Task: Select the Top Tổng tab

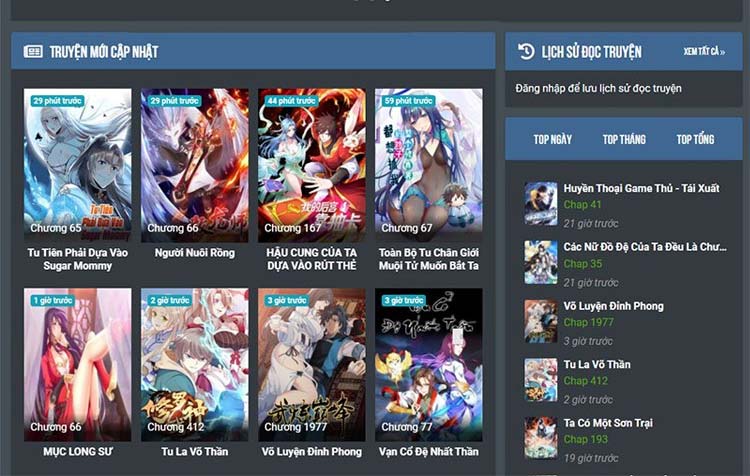Action: (695, 139)
